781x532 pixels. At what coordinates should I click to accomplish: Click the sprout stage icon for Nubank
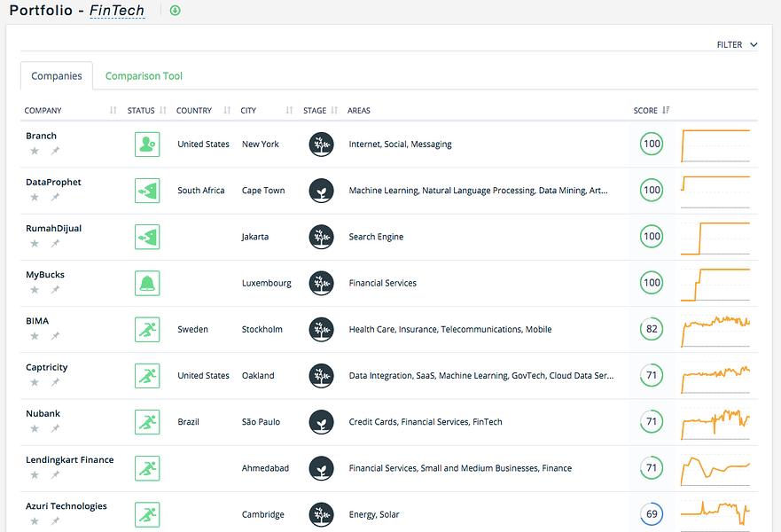pos(321,422)
